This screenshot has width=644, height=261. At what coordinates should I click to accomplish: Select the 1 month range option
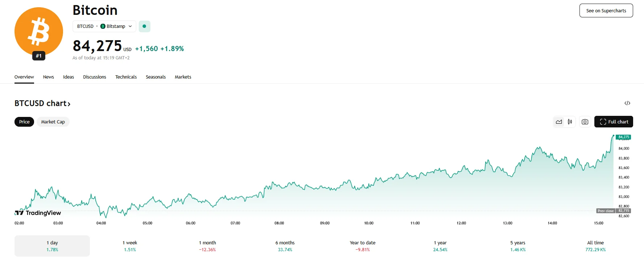coord(207,246)
